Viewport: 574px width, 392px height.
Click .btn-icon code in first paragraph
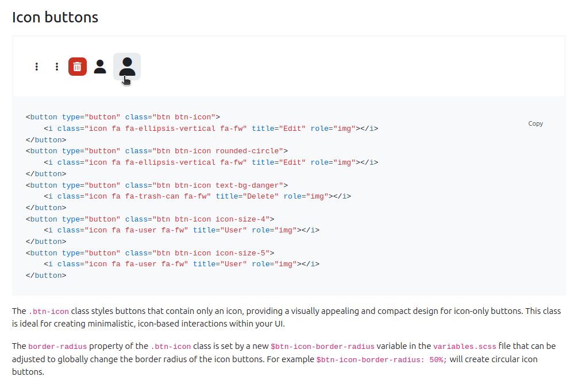click(x=49, y=312)
